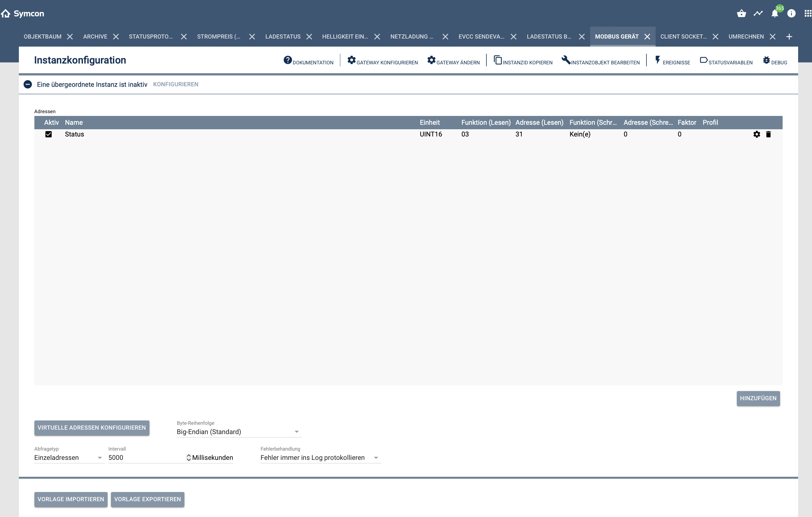The width and height of the screenshot is (812, 517).
Task: Click the Intervall 5000 input field
Action: 145,458
